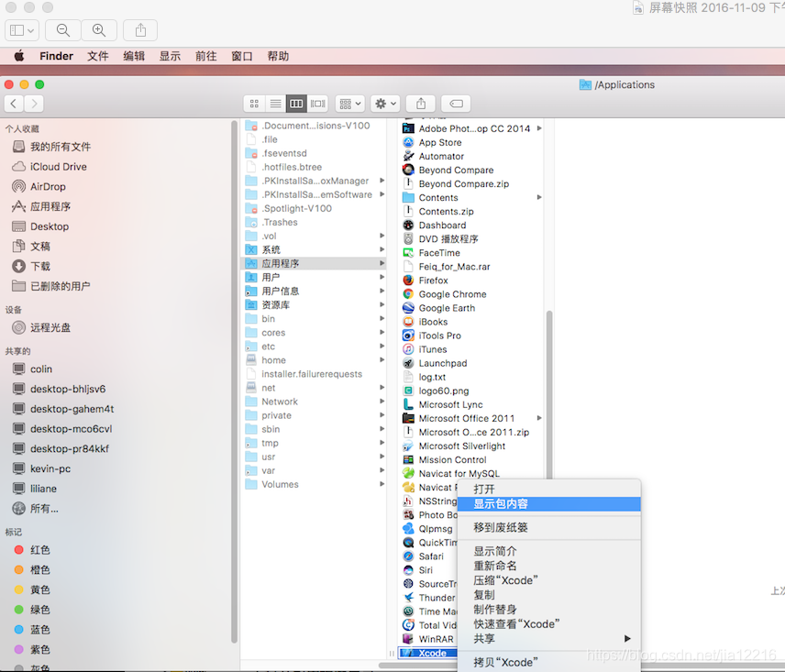The image size is (785, 672).
Task: Zoom out with the Preview magnifier minus icon
Action: (63, 30)
